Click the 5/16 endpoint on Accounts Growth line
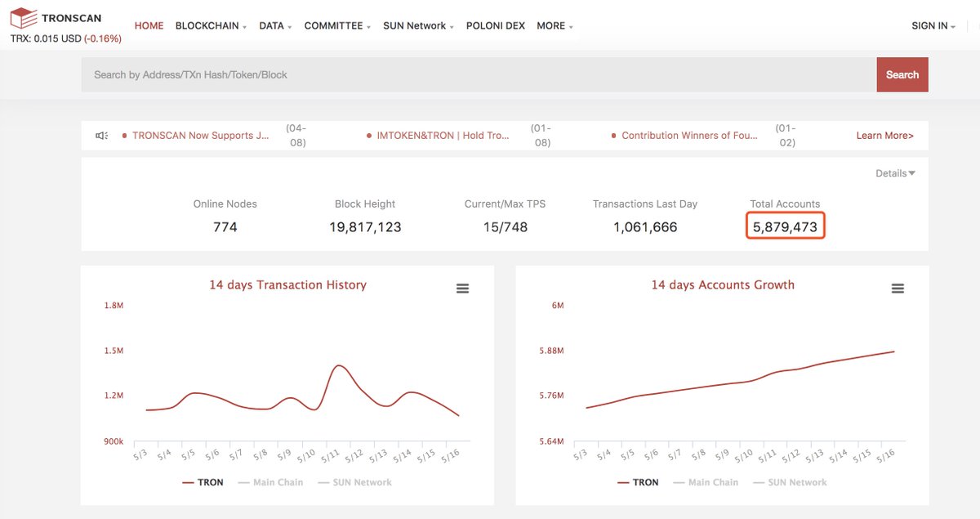 click(x=893, y=351)
